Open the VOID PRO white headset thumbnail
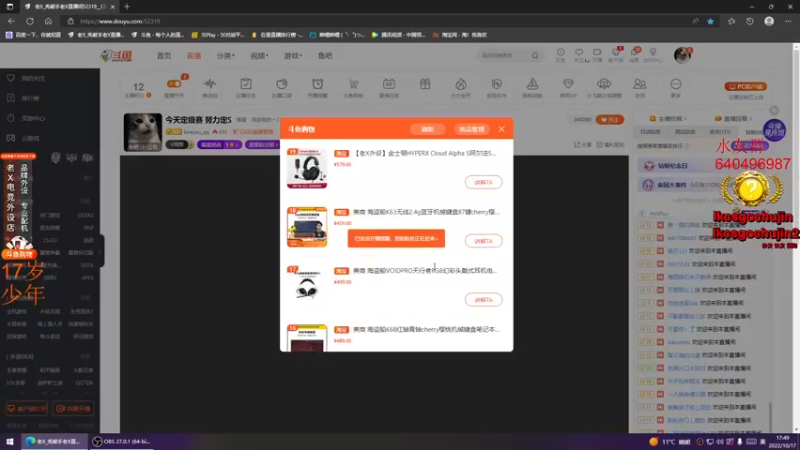The image size is (800, 450). click(x=307, y=286)
